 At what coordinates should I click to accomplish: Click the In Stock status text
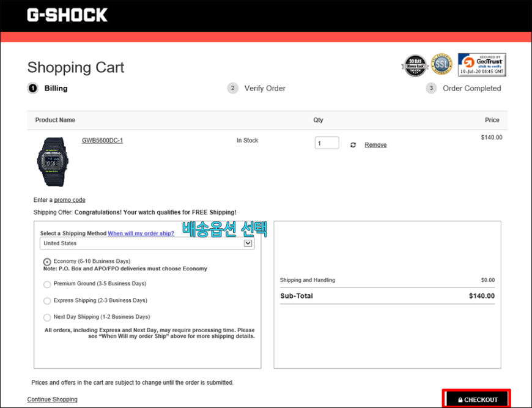click(247, 141)
